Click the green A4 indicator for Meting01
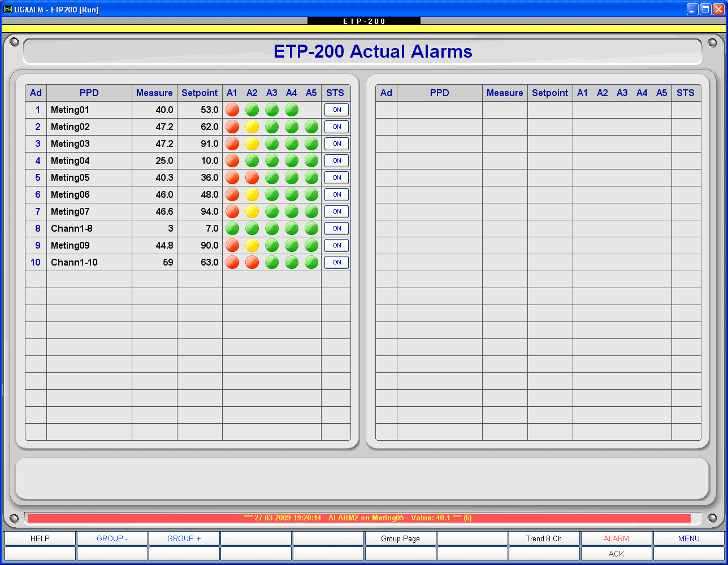Viewport: 728px width, 565px height. click(x=292, y=110)
